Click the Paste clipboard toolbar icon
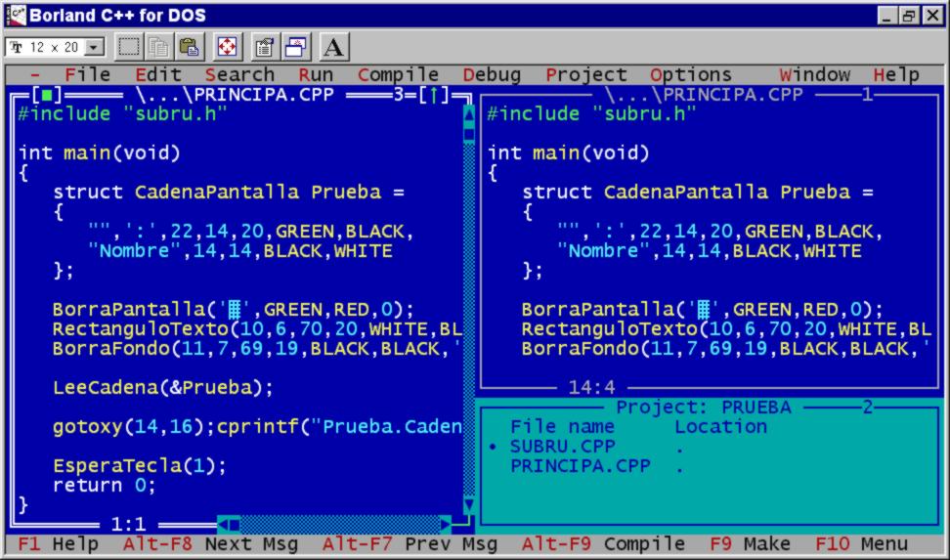This screenshot has width=950, height=560. (190, 47)
